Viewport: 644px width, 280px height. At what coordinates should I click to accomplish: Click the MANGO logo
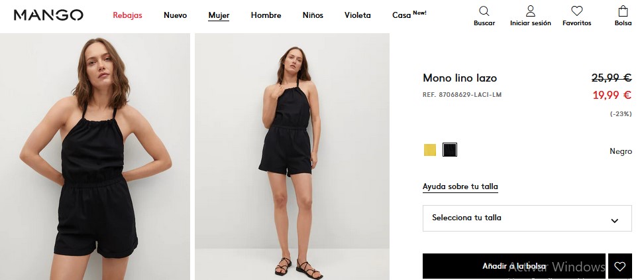48,15
